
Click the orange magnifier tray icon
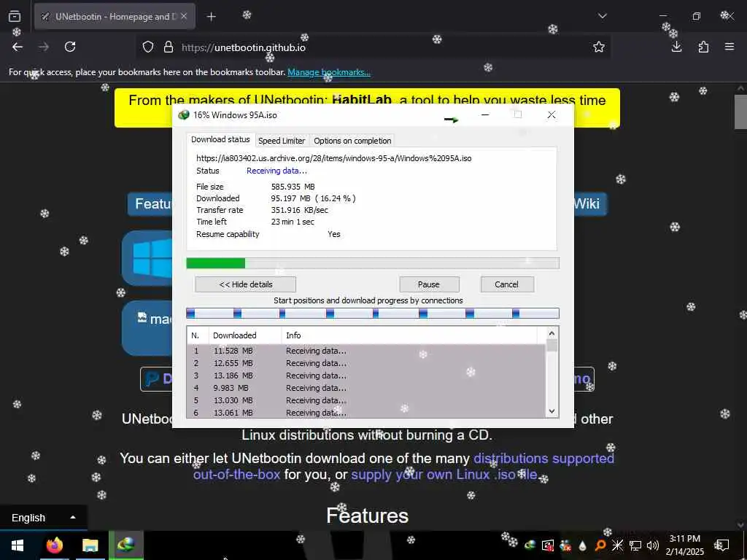[600, 545]
